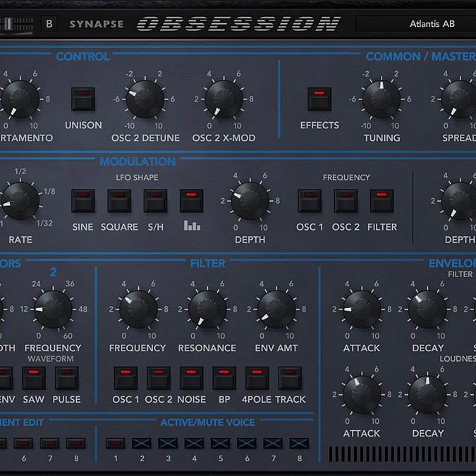The image size is (476, 476).
Task: Click the filter envelope ATTACK knob
Action: 362,310
